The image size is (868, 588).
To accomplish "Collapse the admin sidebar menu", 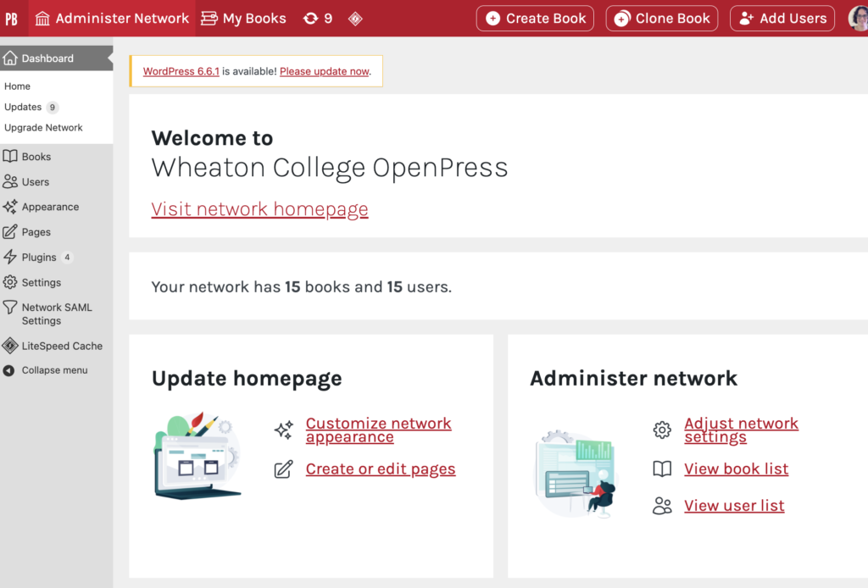I will point(11,370).
